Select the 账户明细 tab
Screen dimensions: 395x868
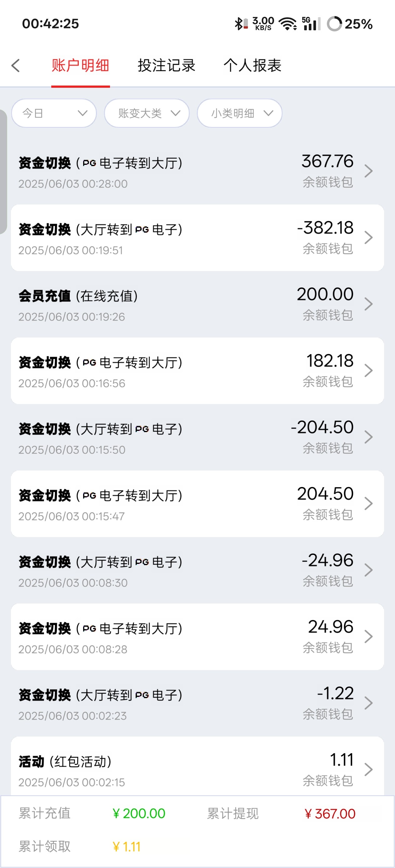[80, 65]
